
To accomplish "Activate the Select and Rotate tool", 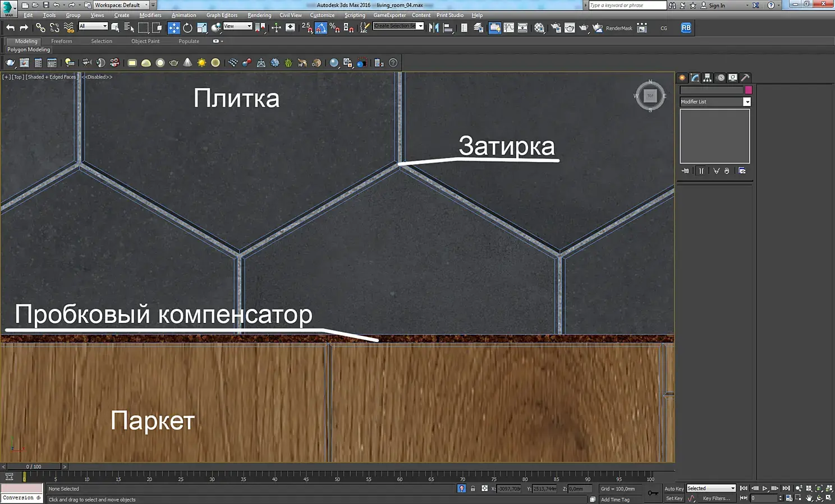I will click(x=187, y=27).
